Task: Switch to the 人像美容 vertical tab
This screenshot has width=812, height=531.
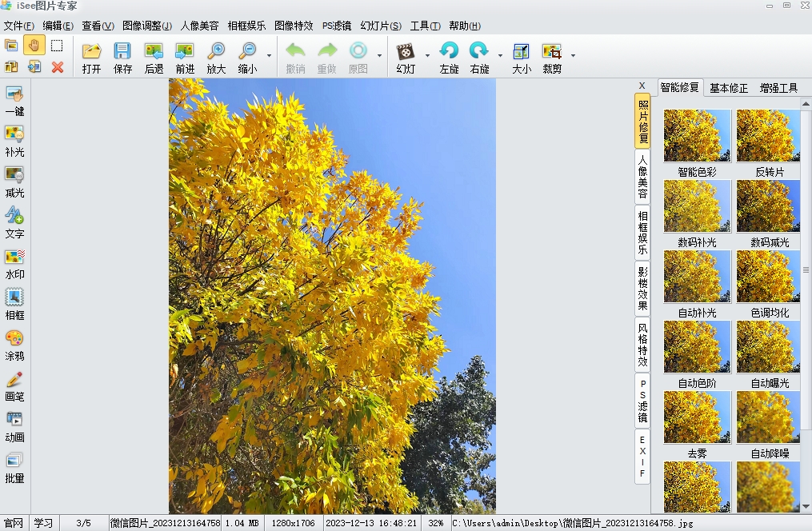Action: 642,177
